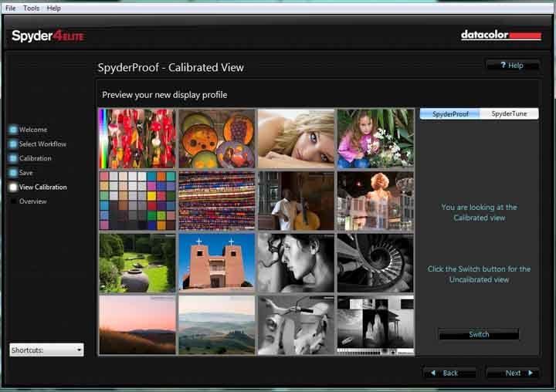Open the painted plates thumbnail

click(217, 138)
